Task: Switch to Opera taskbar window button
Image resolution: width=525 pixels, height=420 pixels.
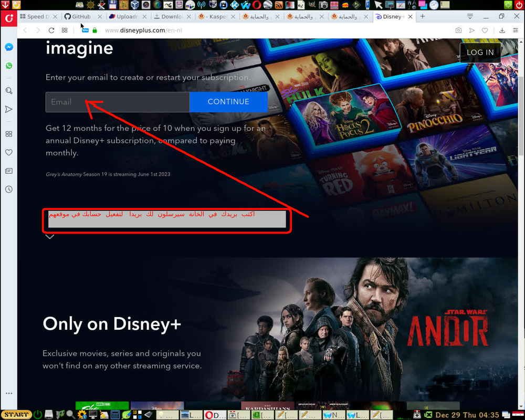Action: coord(215,415)
